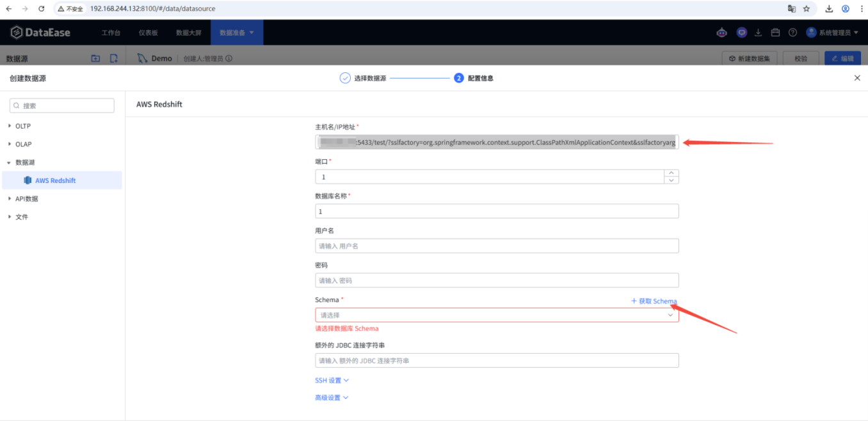Click the AWS Redshift form heading
The height and width of the screenshot is (421, 868).
tap(159, 104)
